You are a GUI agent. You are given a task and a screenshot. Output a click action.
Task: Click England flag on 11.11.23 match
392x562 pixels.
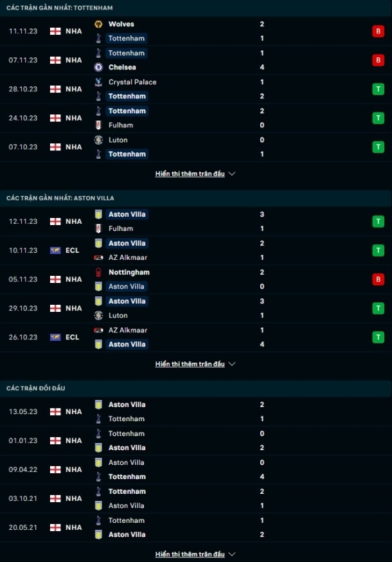(55, 31)
